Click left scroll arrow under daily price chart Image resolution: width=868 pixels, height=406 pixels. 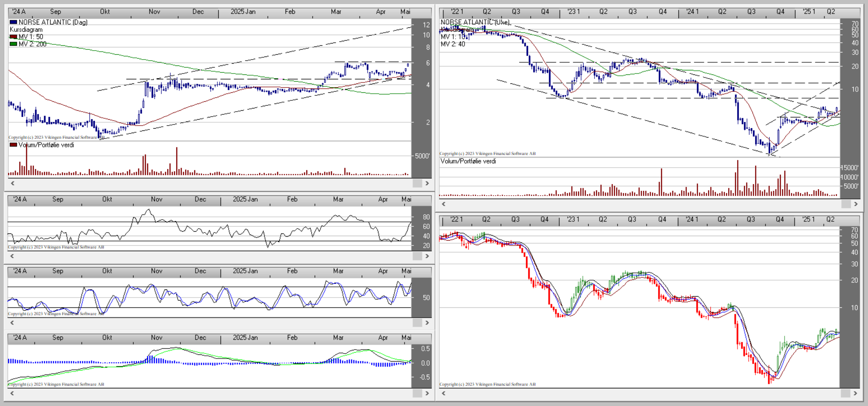(13, 183)
